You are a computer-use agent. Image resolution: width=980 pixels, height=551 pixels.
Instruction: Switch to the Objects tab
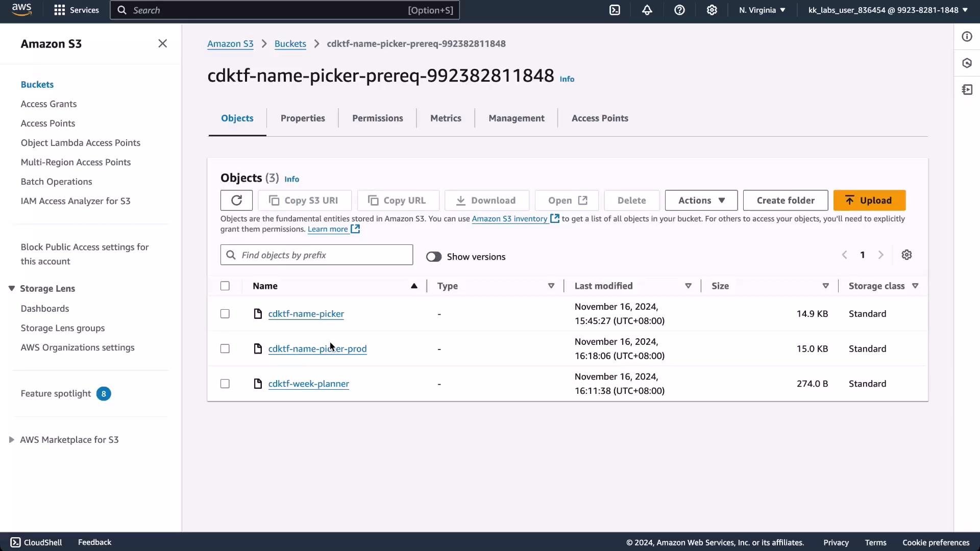point(237,118)
